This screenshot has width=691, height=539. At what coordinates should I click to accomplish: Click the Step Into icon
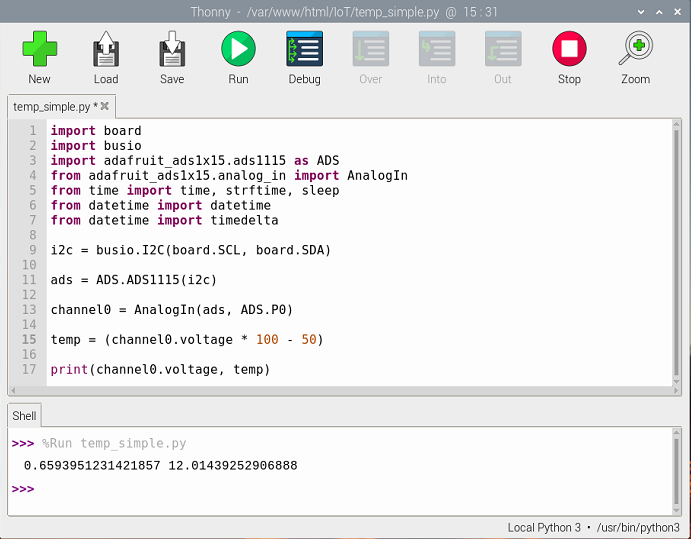(x=437, y=58)
